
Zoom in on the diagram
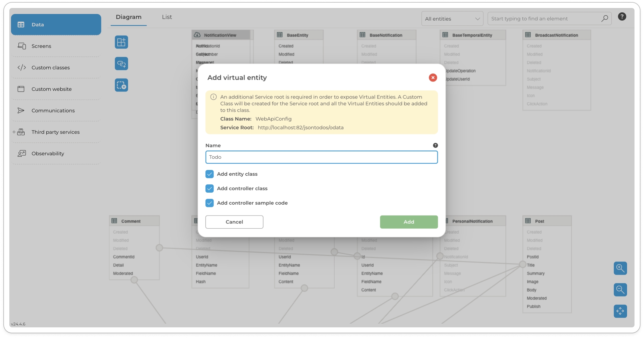620,268
